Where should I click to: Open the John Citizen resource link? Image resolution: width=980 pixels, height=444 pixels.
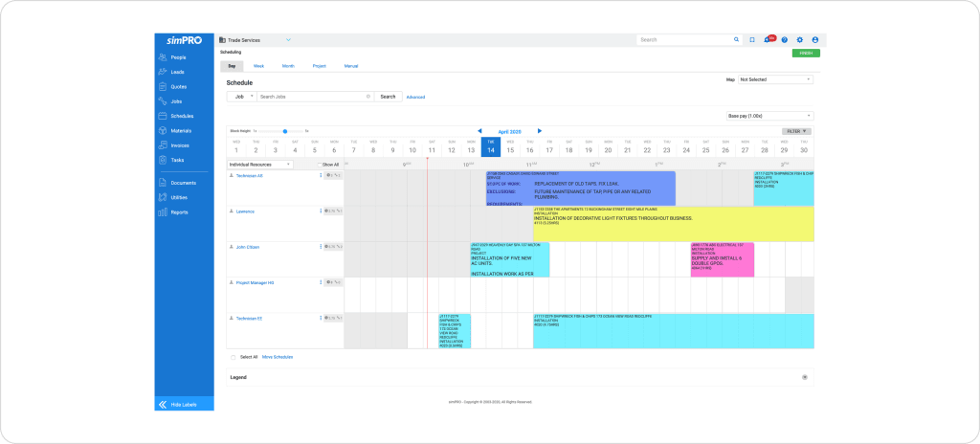pyautogui.click(x=248, y=247)
